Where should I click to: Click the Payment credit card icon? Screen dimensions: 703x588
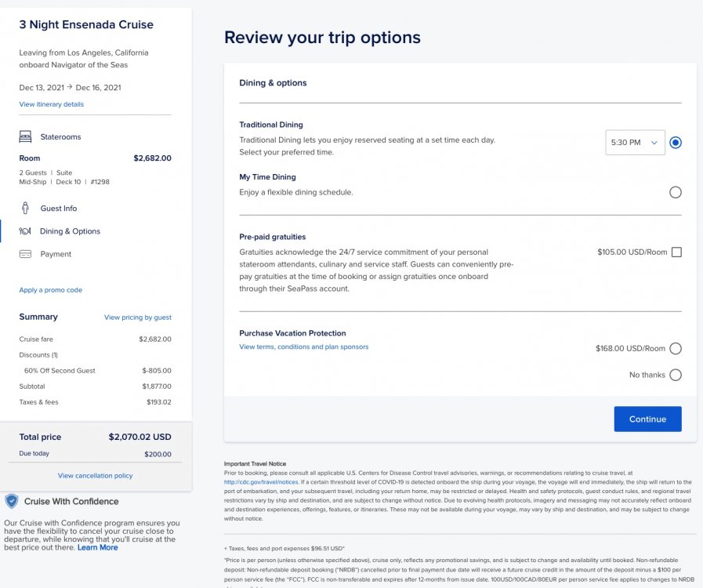26,254
